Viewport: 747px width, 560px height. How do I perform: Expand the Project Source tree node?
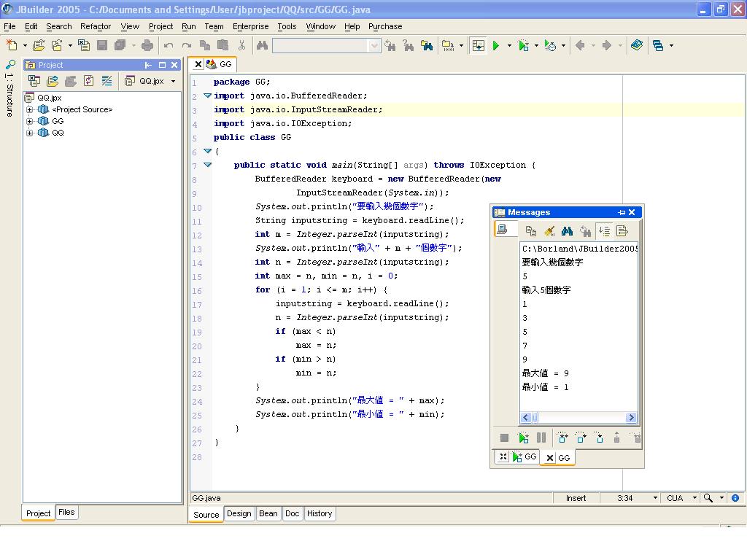pos(29,109)
